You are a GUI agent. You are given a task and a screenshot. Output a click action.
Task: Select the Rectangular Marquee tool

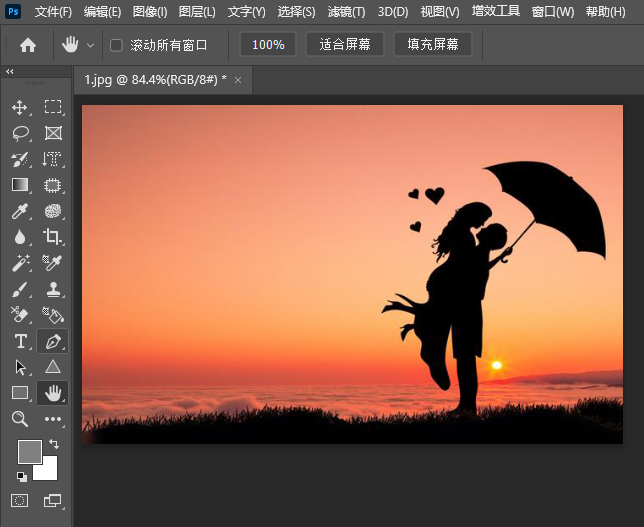53,107
